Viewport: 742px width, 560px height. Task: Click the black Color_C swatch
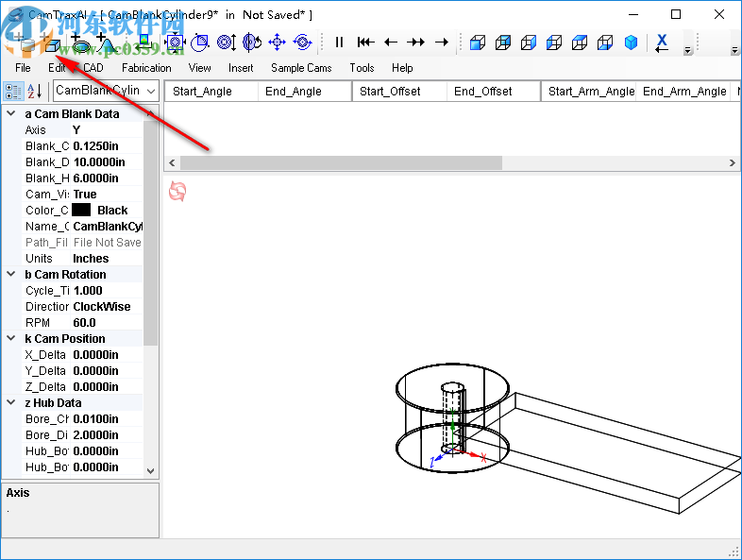[81, 211]
